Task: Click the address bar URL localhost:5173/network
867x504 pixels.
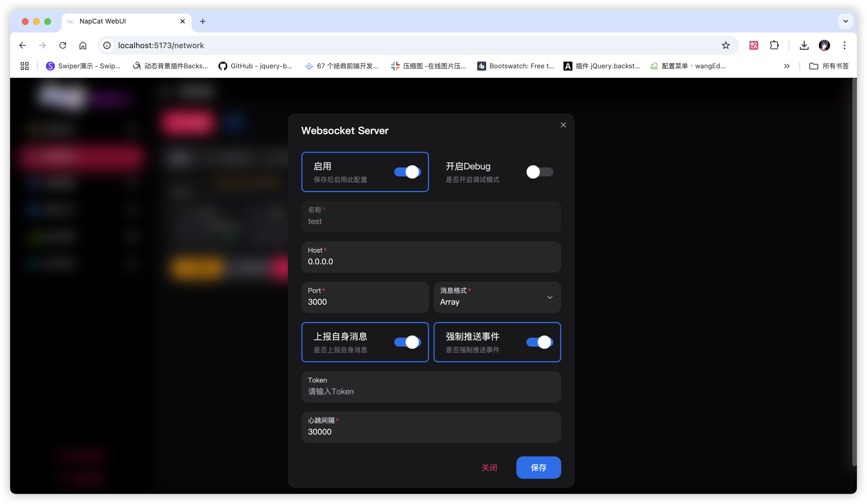Action: coord(161,45)
